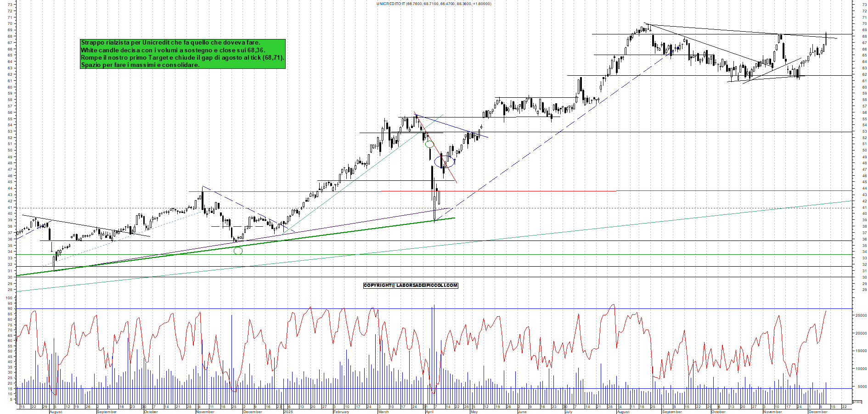
Task: Select the March label on the time axis
Action: tap(383, 412)
